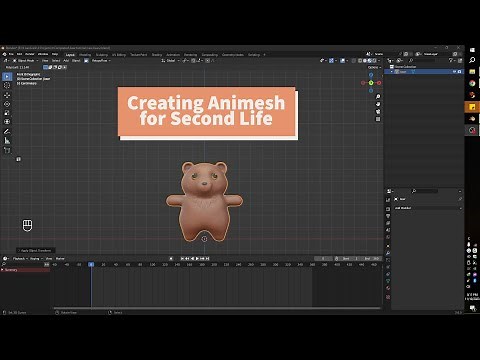Click the End frame field in timeline

click(371, 259)
